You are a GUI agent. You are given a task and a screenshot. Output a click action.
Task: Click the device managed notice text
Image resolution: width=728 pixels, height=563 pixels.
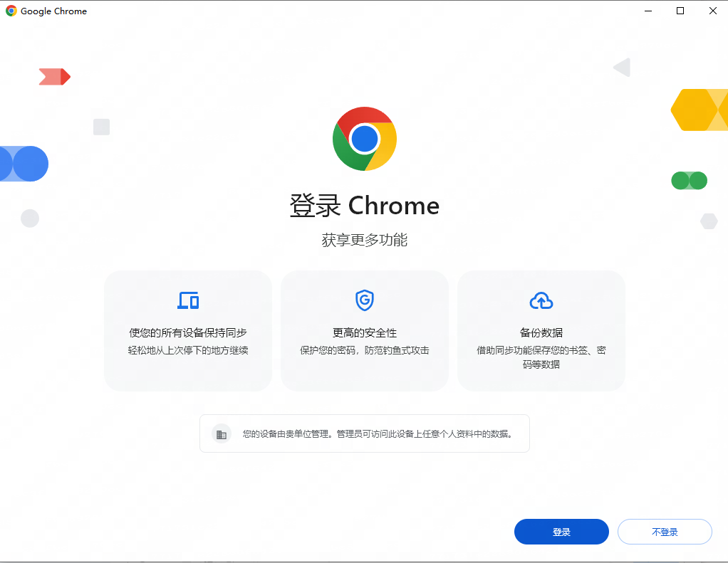pos(377,434)
